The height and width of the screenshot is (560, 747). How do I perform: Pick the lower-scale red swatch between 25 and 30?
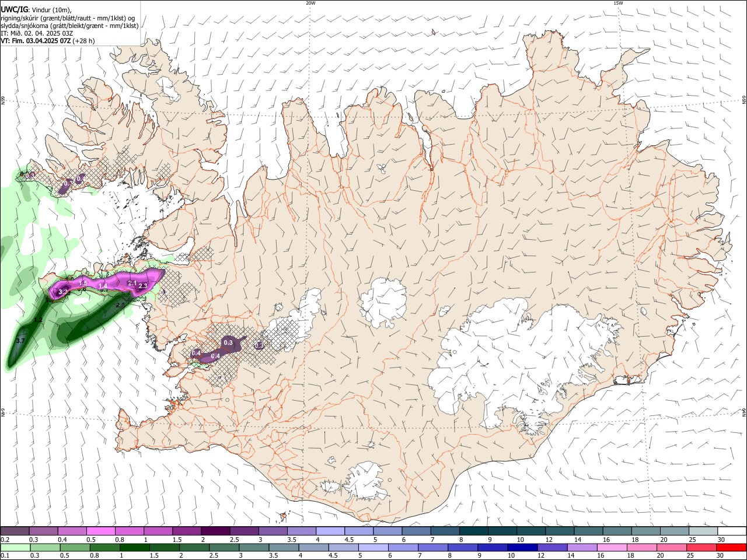pyautogui.click(x=701, y=547)
